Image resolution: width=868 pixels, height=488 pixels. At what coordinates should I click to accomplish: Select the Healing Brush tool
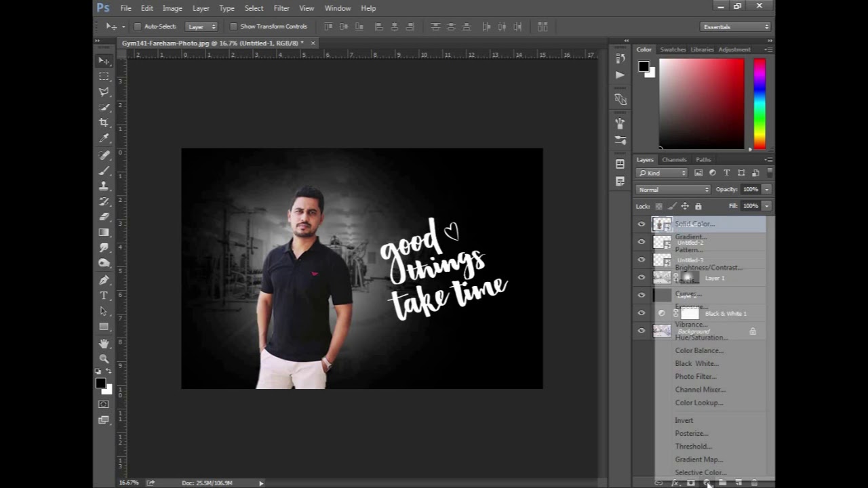coord(104,155)
